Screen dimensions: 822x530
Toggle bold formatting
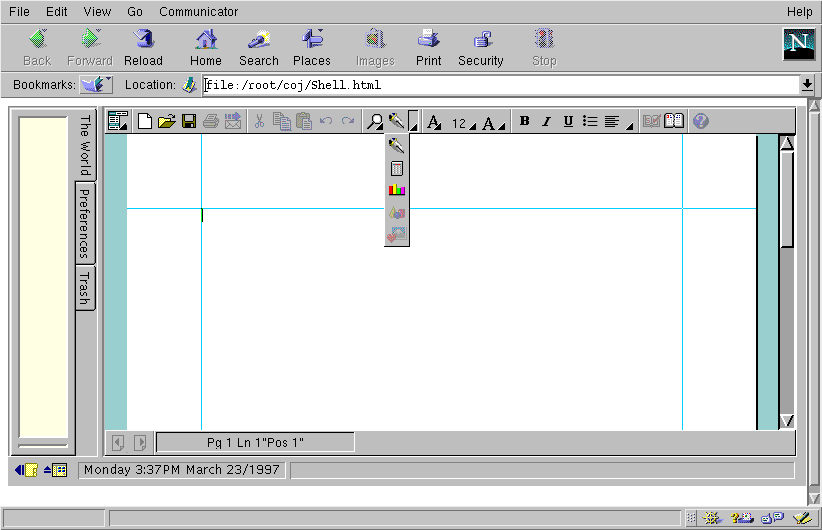coord(525,122)
